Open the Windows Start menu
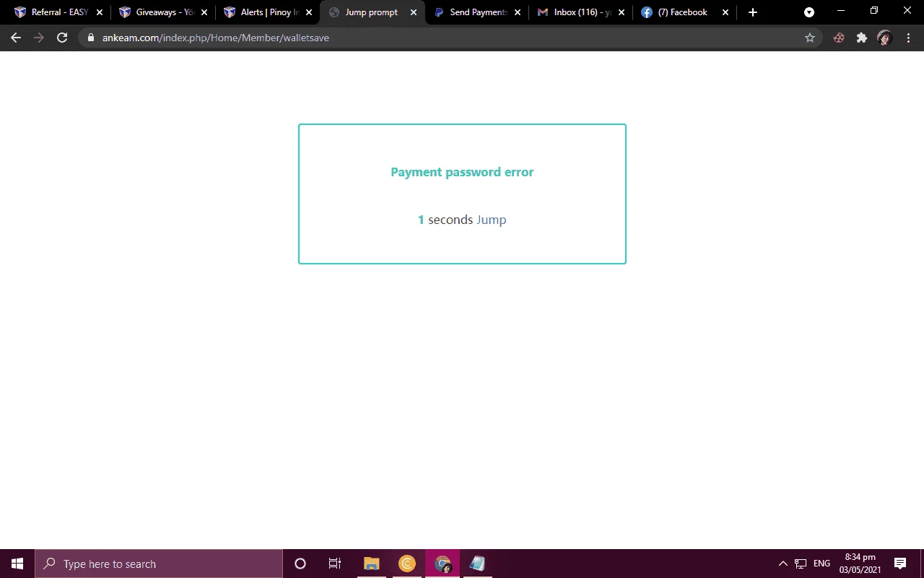Image resolution: width=924 pixels, height=578 pixels. [x=17, y=564]
